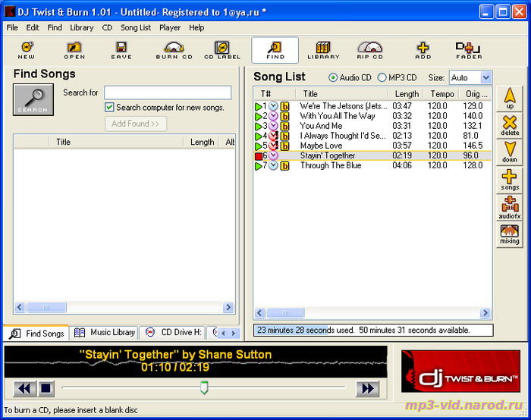This screenshot has width=531, height=420.
Task: Click the stop playback button
Action: click(x=46, y=388)
